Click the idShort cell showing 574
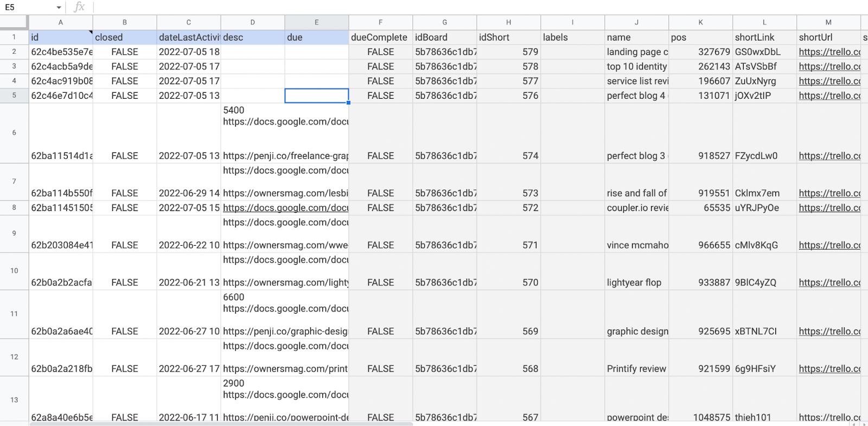The height and width of the screenshot is (426, 868). coord(508,156)
